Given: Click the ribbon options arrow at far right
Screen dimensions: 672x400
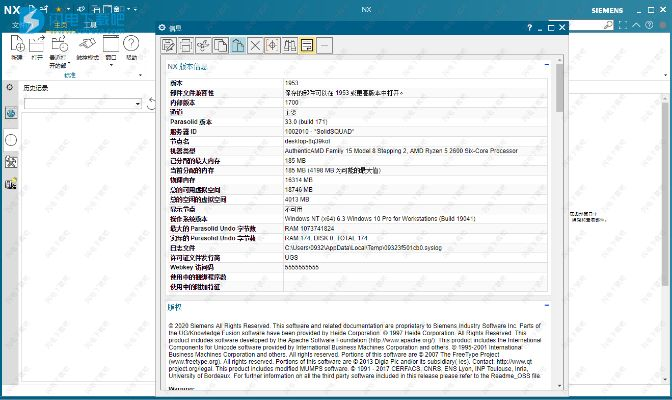Looking at the screenshot, I should click(665, 75).
